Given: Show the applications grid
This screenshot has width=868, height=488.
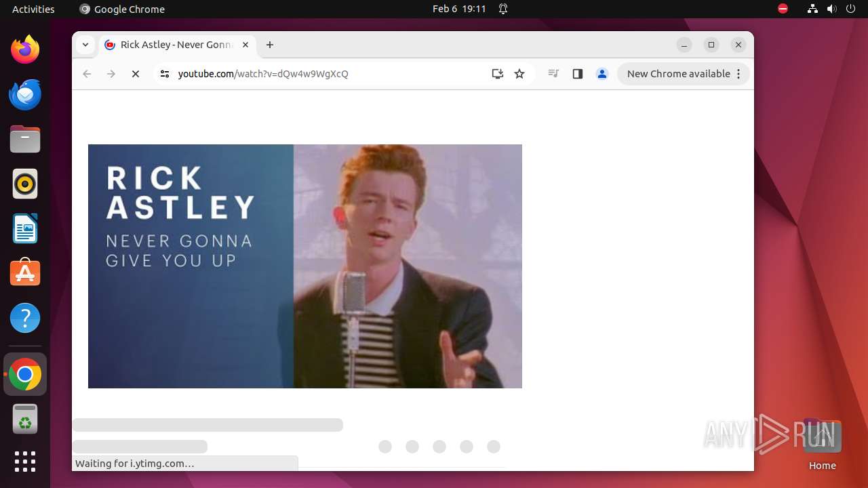Looking at the screenshot, I should click(x=25, y=462).
